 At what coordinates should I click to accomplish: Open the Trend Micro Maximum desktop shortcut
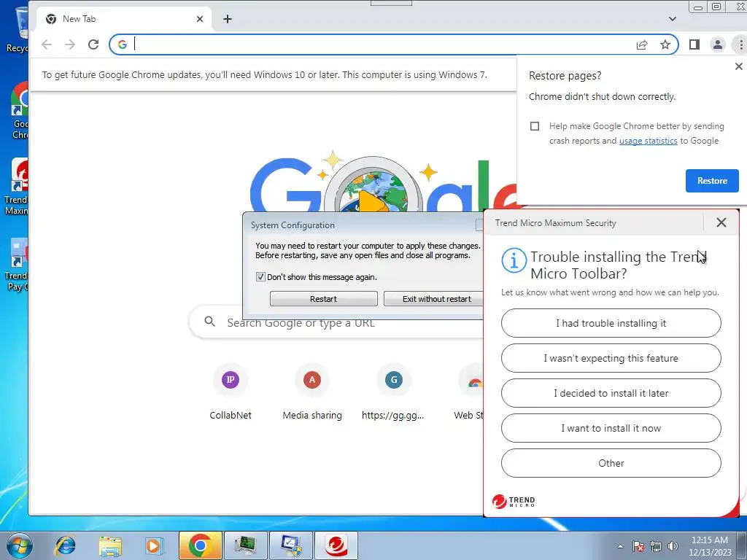16,187
